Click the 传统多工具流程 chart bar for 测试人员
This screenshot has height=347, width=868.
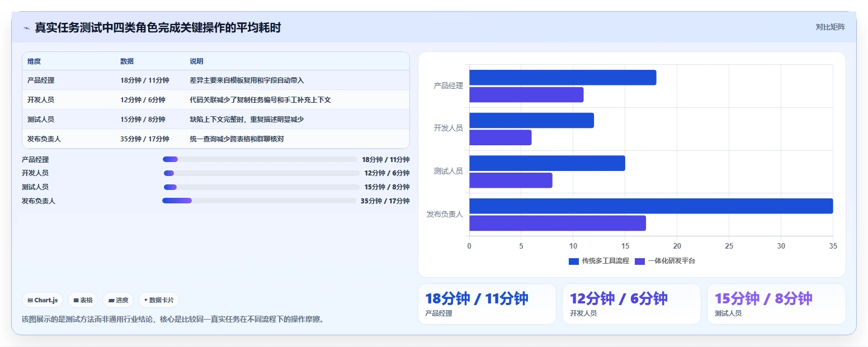pyautogui.click(x=547, y=163)
